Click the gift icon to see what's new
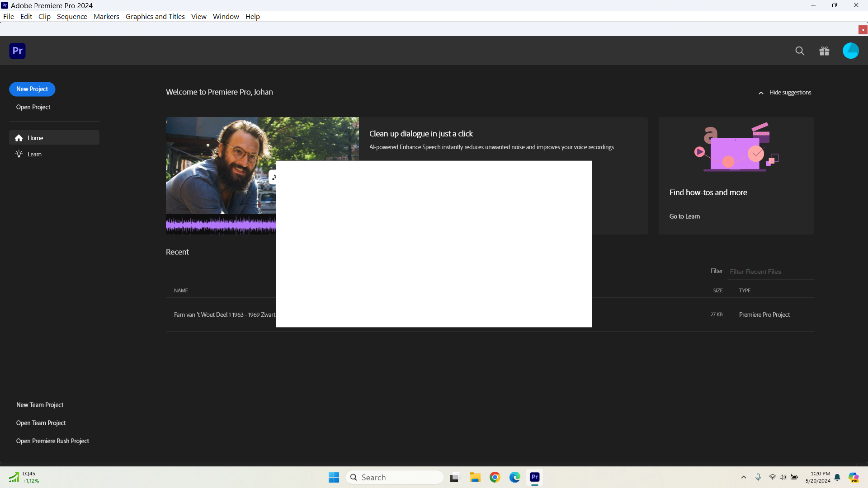This screenshot has width=868, height=488. (x=824, y=51)
